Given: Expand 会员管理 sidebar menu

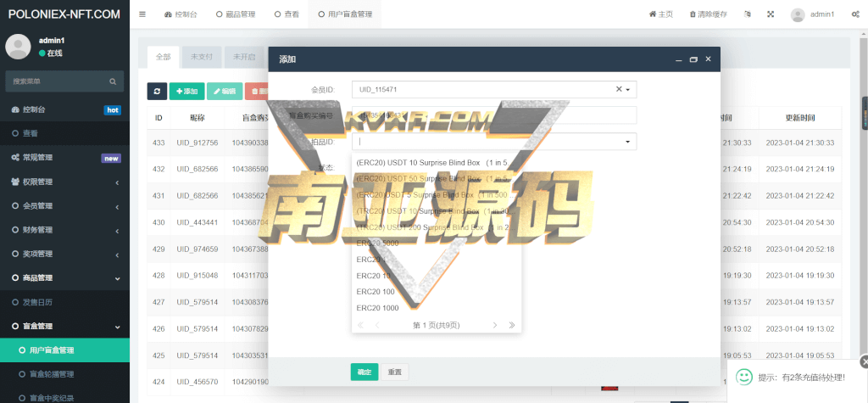Looking at the screenshot, I should (64, 205).
